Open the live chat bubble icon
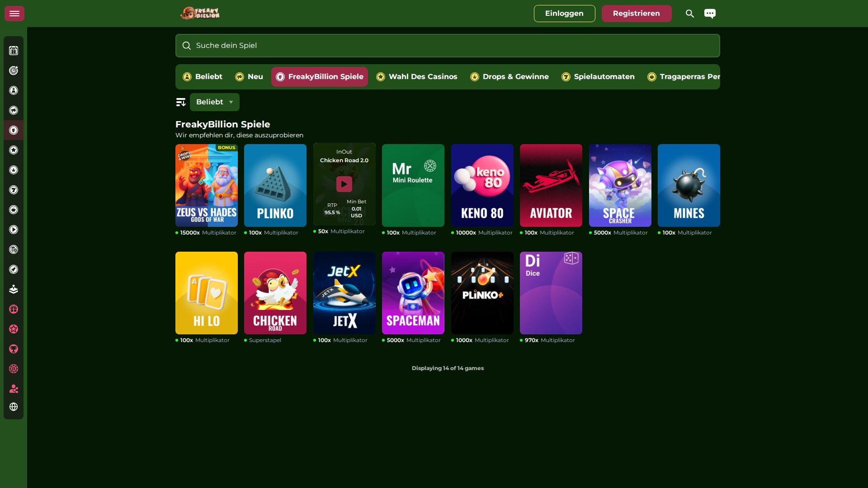868x488 pixels. [x=710, y=14]
